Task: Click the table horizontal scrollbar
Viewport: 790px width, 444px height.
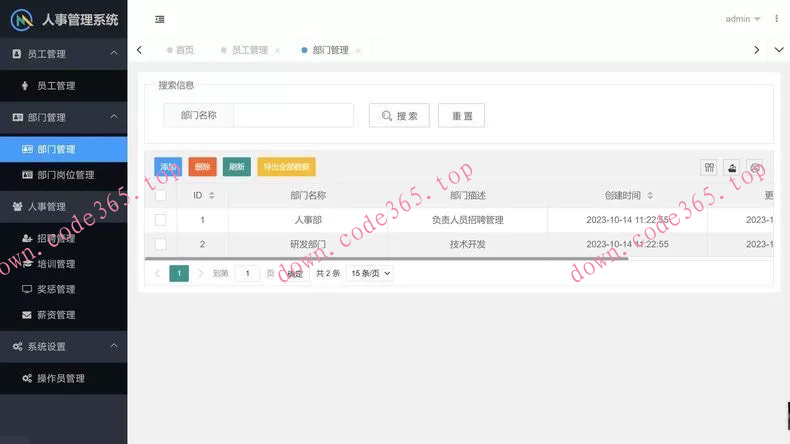Action: tap(386, 259)
